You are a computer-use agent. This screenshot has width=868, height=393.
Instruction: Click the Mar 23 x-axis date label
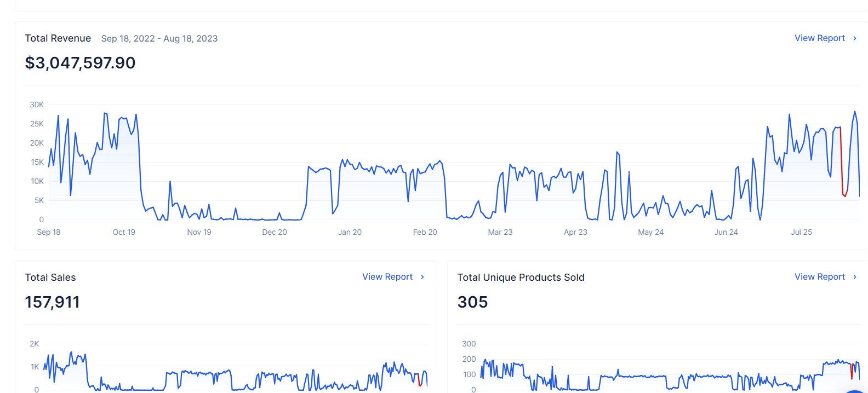(x=500, y=232)
